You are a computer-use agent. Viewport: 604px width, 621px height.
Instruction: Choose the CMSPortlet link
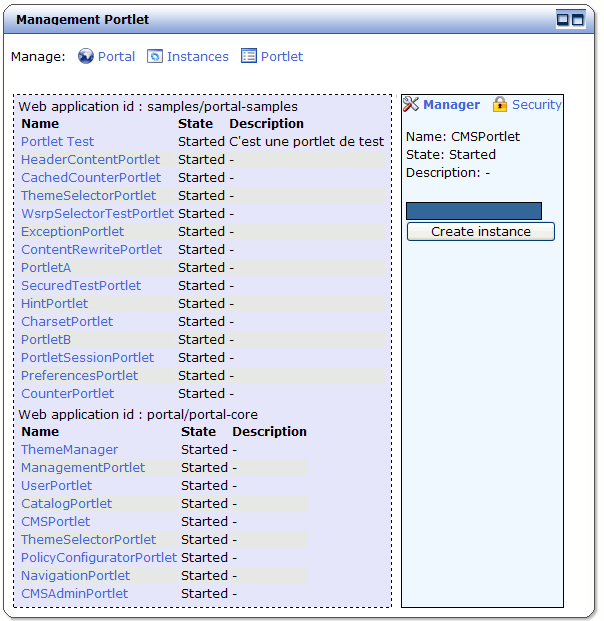[55, 522]
